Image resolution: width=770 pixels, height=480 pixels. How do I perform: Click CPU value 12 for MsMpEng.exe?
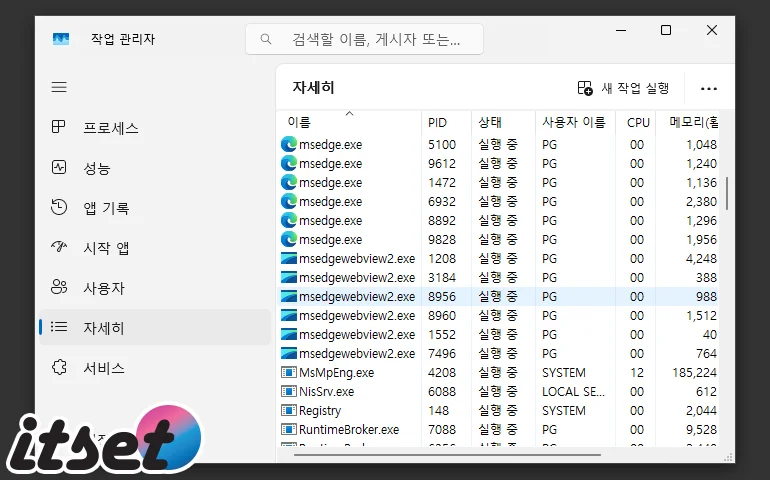tap(637, 373)
